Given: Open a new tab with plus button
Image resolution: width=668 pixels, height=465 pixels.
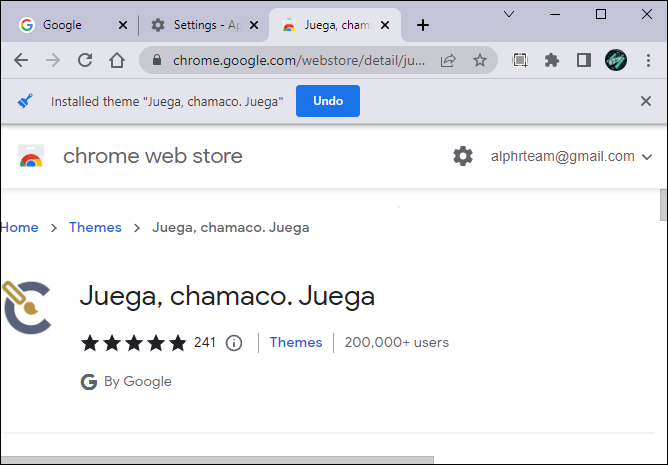Looking at the screenshot, I should [x=423, y=25].
